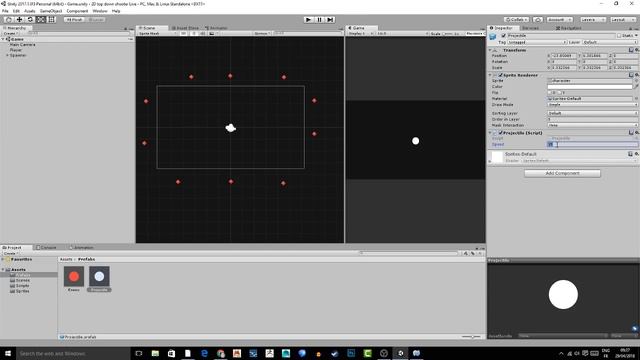Screen dimensions: 640x360
Task: Open the Projectile Script settings gear
Action: point(637,133)
